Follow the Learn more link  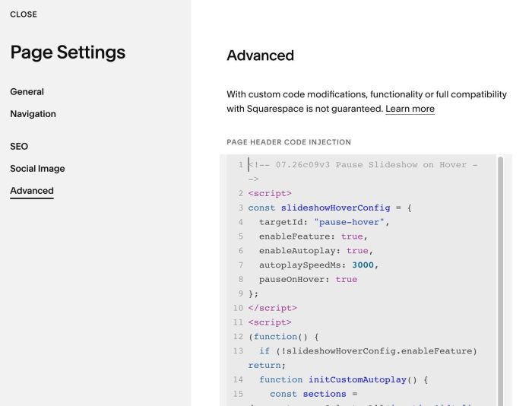tap(410, 109)
